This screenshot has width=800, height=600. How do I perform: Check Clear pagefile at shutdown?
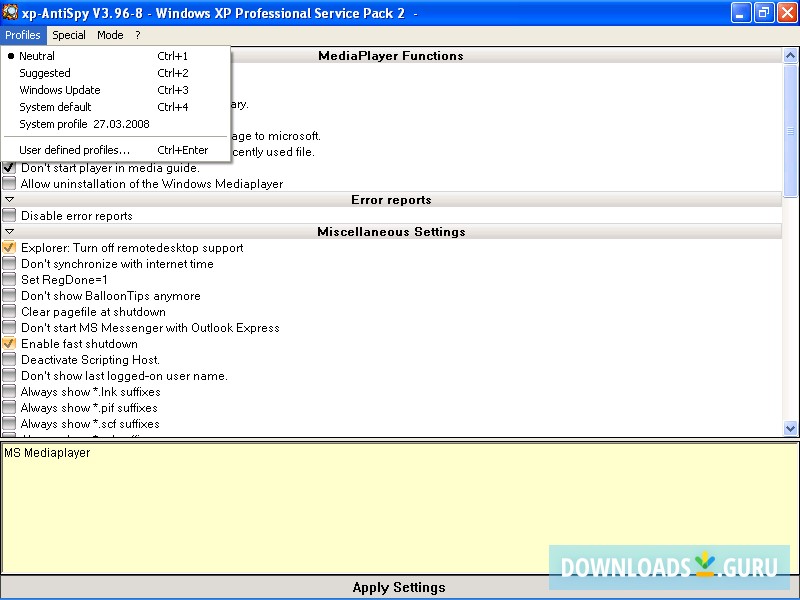[x=9, y=311]
